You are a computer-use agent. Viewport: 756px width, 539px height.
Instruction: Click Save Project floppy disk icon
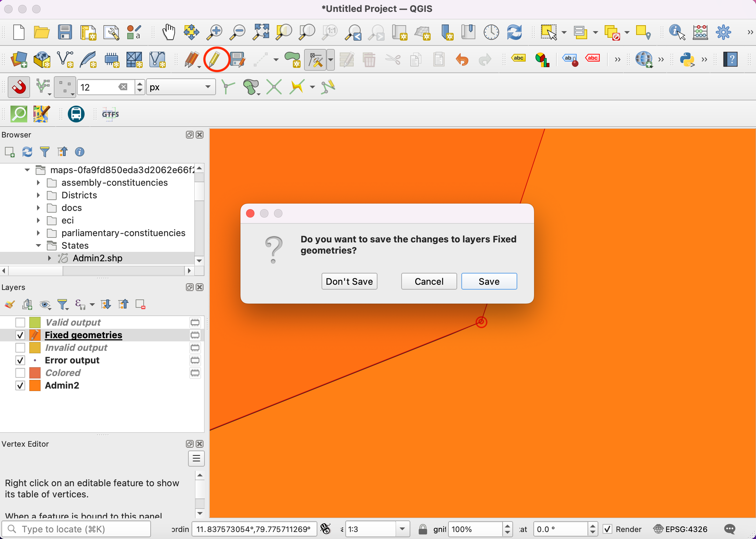pyautogui.click(x=65, y=32)
